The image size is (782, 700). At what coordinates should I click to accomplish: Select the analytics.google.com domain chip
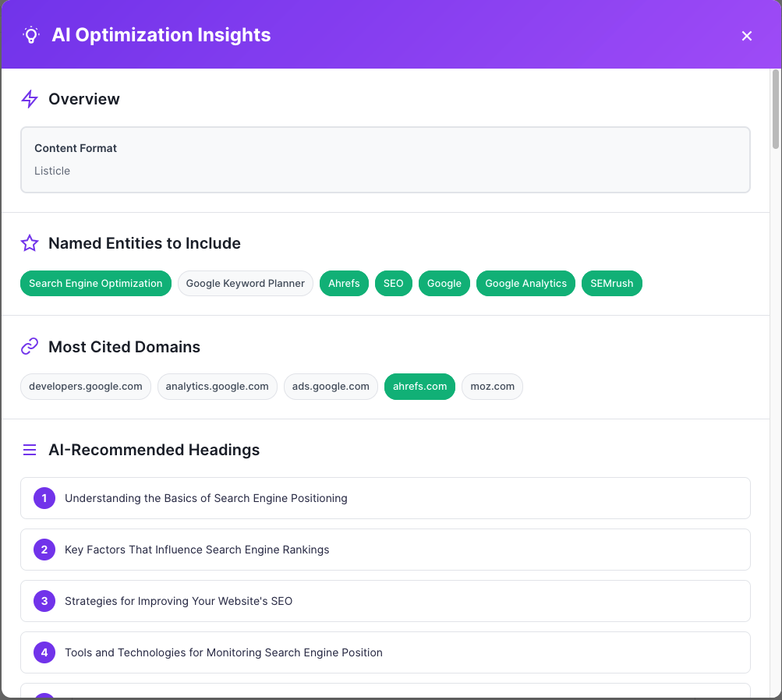coord(218,387)
